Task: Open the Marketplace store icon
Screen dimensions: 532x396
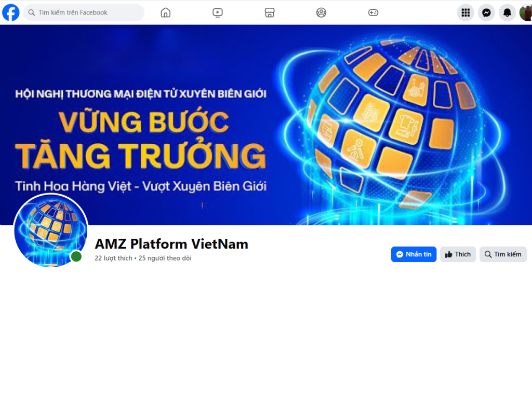Action: point(270,12)
